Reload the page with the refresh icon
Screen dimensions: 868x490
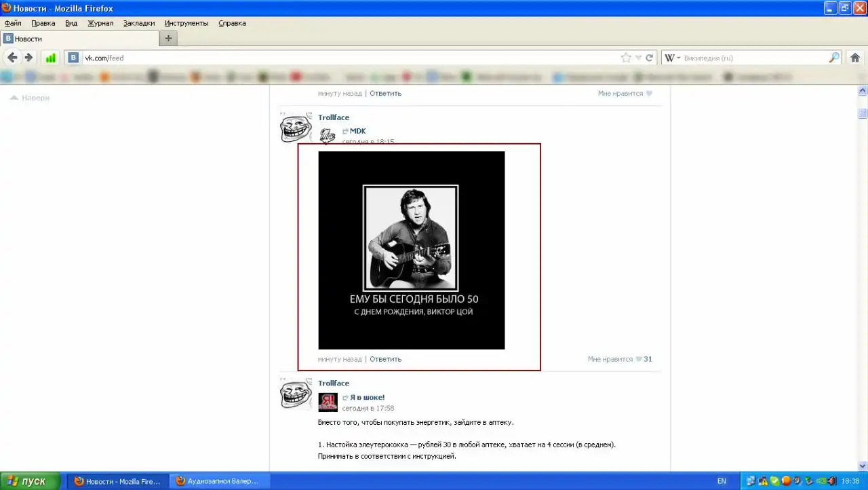click(x=649, y=58)
